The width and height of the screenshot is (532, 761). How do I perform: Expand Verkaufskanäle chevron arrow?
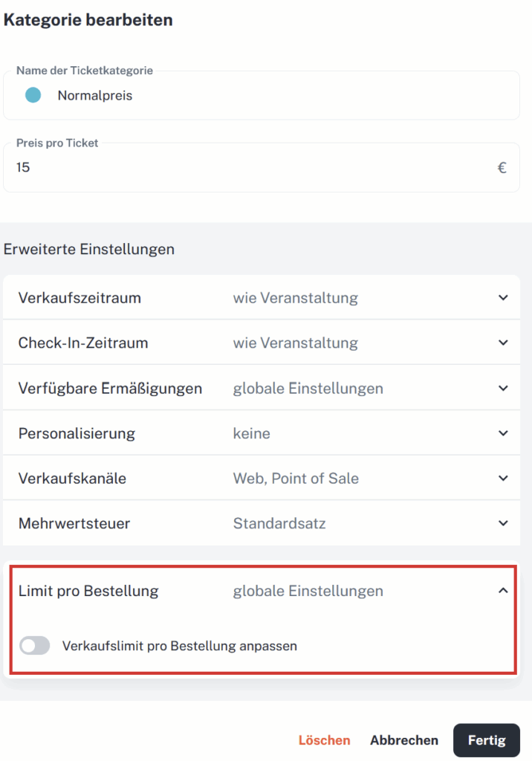(x=503, y=478)
